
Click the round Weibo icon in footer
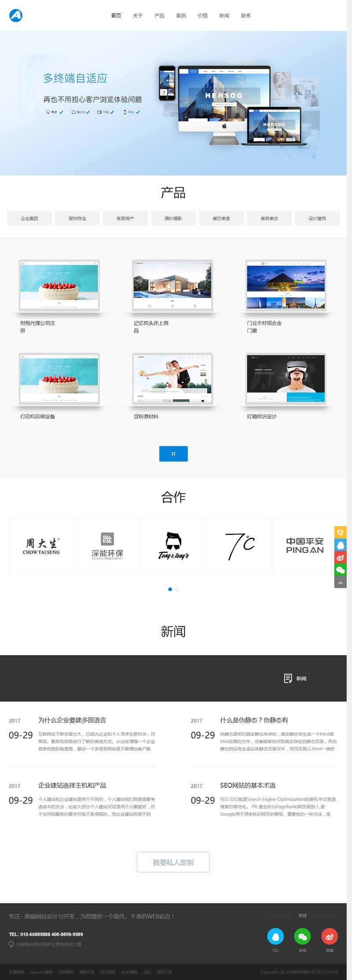[330, 936]
